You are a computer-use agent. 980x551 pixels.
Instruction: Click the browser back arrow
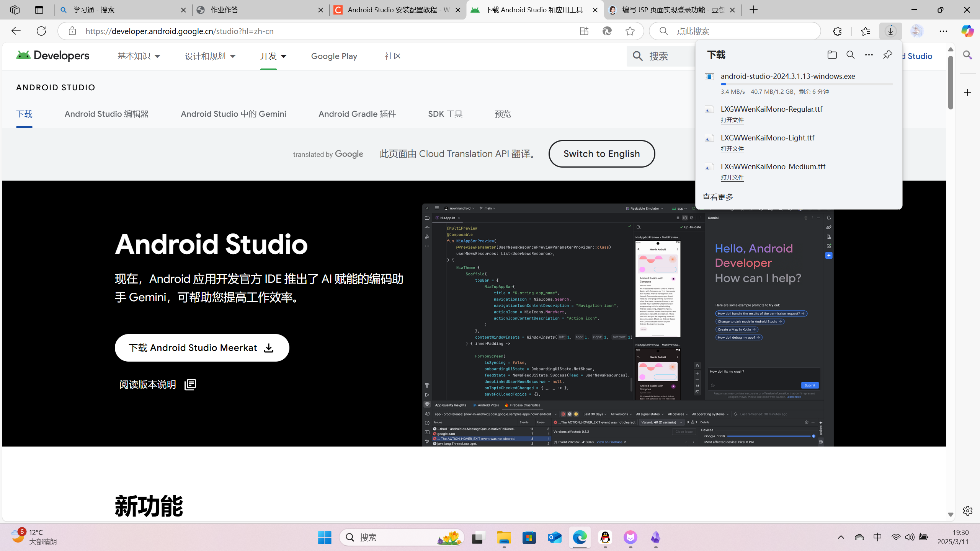click(16, 31)
